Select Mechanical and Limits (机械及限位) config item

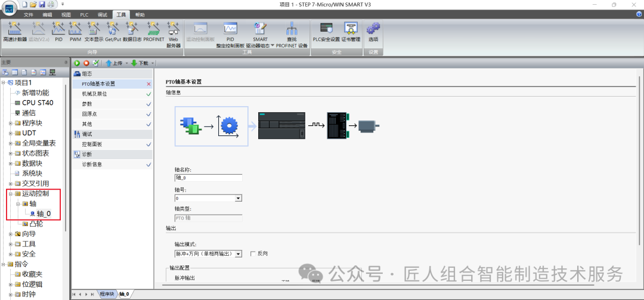[95, 94]
